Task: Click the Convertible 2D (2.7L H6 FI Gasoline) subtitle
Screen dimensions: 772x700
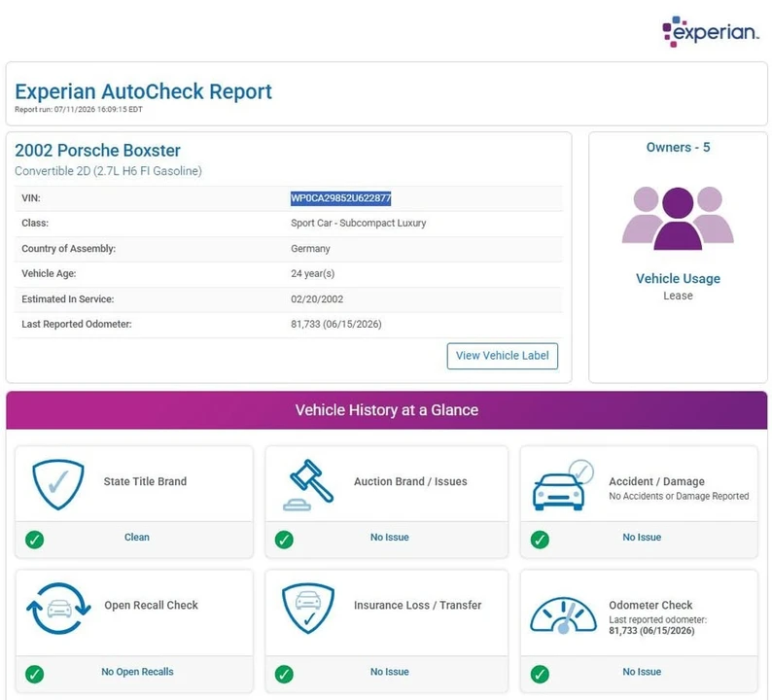Action: [x=108, y=171]
